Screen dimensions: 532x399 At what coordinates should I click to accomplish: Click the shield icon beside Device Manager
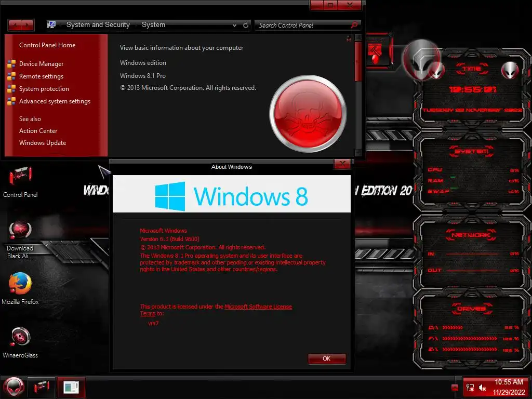point(11,64)
